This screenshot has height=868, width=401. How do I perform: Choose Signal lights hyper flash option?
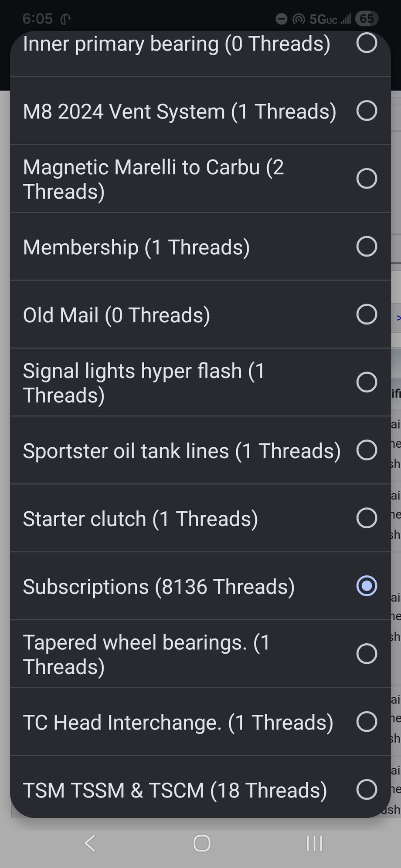click(367, 382)
